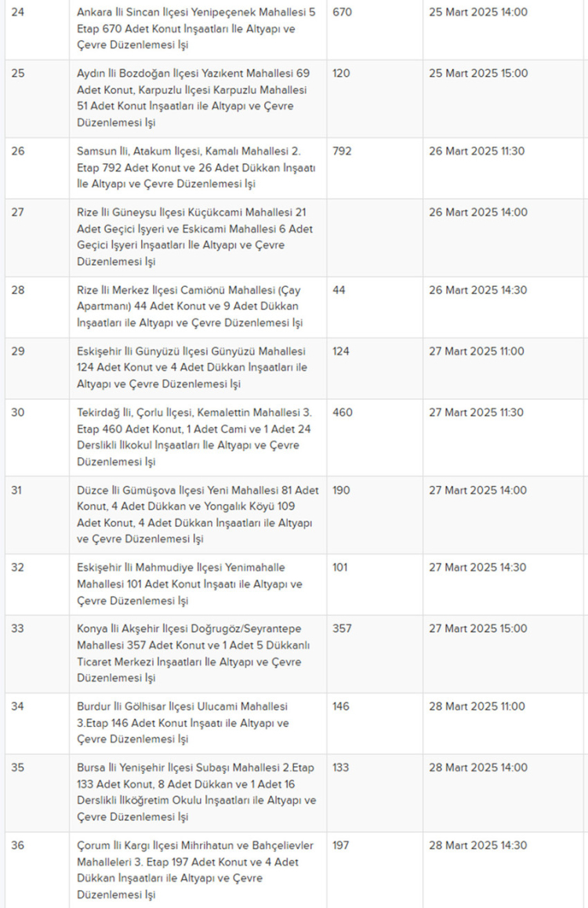This screenshot has height=908, width=588.
Task: Select the date 26 Mart 2025 14:00
Action: coord(478,212)
